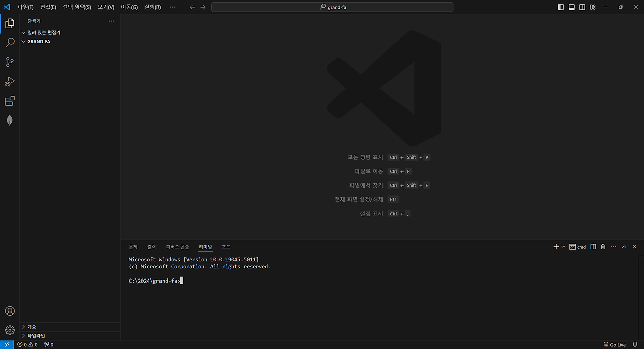Open the 이동(G) menu

(x=129, y=7)
